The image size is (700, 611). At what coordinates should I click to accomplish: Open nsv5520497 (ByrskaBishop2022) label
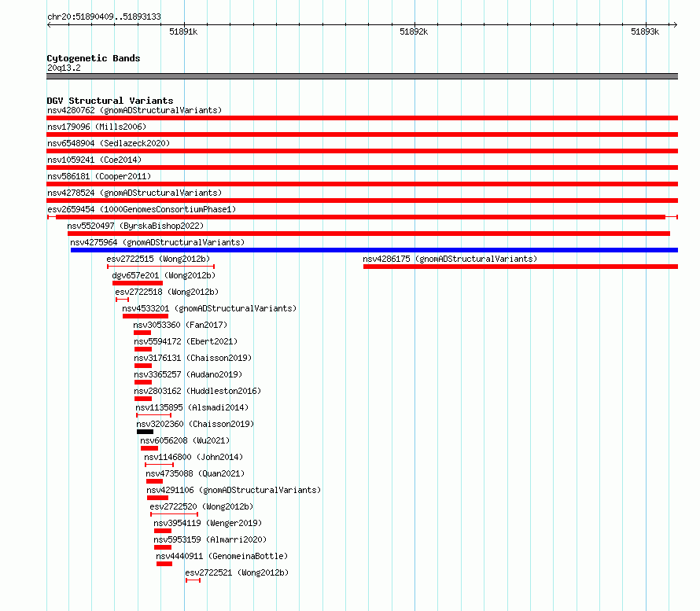pyautogui.click(x=135, y=226)
